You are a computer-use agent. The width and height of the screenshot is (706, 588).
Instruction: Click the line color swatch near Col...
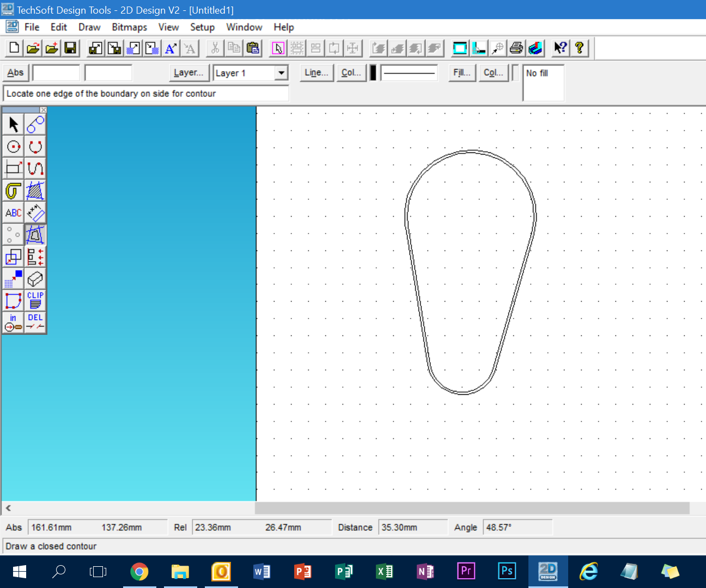373,72
